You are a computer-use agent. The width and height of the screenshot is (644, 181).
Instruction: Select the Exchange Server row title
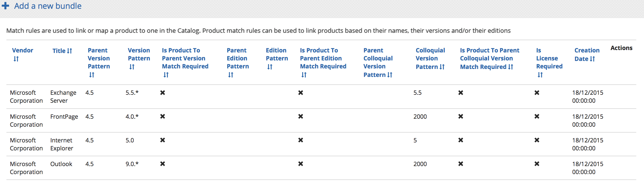tap(63, 96)
